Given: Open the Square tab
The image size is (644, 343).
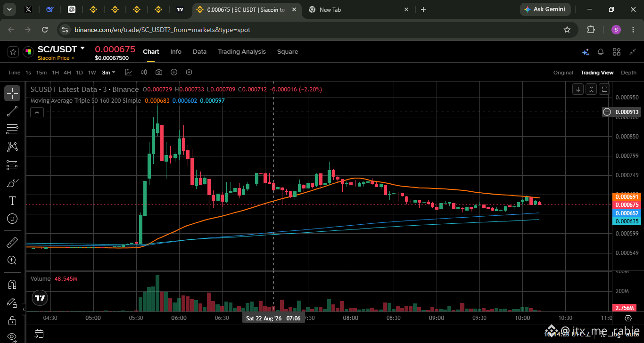Looking at the screenshot, I should pos(288,52).
